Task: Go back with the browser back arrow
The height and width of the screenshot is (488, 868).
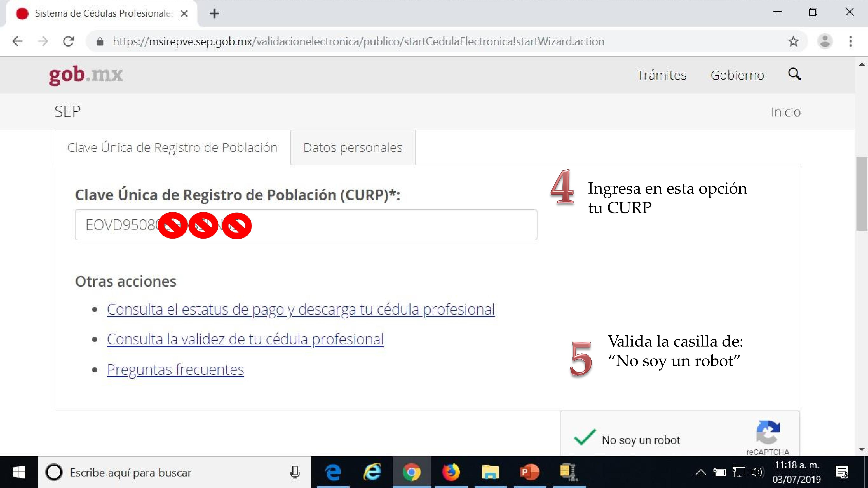Action: (18, 41)
